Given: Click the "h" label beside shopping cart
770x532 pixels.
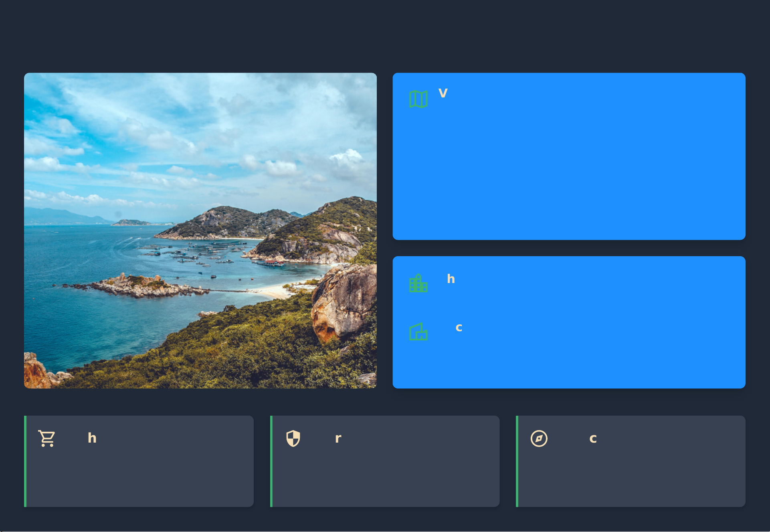Looking at the screenshot, I should (92, 438).
